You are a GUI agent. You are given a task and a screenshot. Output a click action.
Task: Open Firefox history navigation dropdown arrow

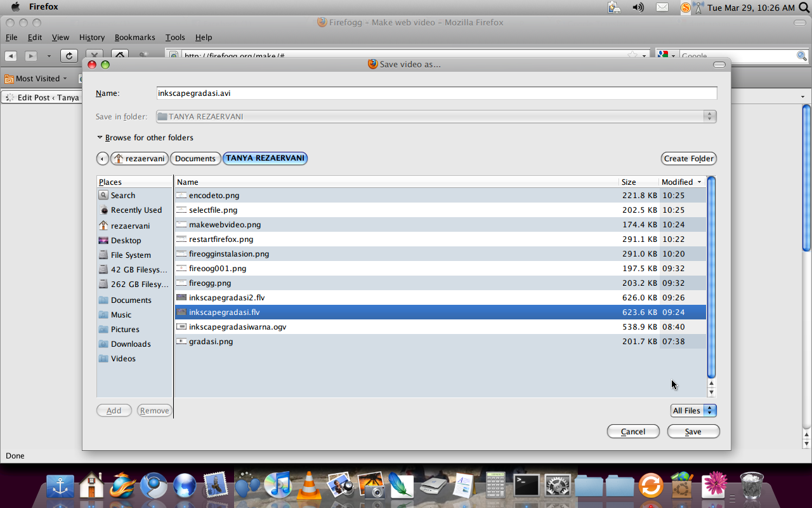[49, 56]
